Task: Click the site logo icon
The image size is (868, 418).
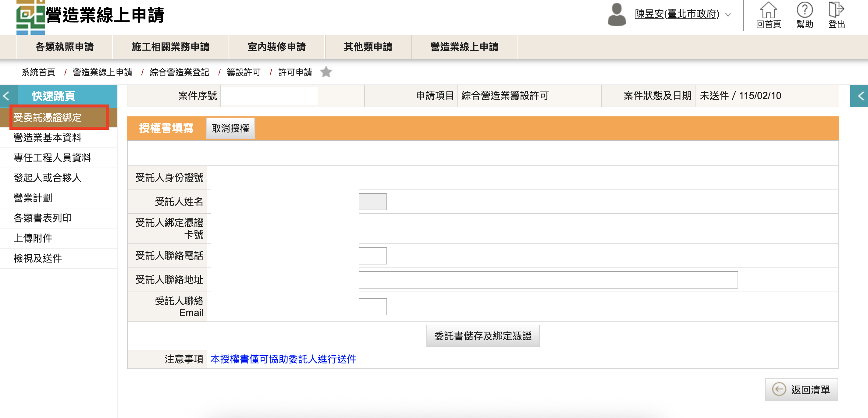Action: 30,17
